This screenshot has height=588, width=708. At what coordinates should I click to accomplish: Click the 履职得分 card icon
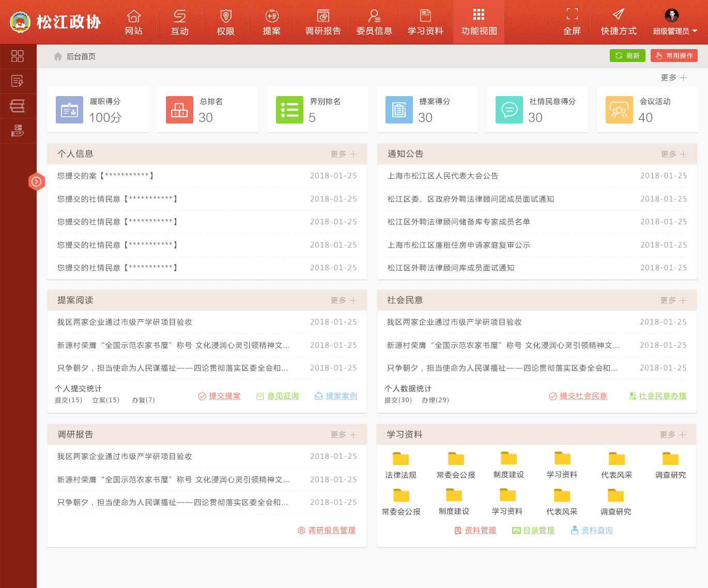69,110
